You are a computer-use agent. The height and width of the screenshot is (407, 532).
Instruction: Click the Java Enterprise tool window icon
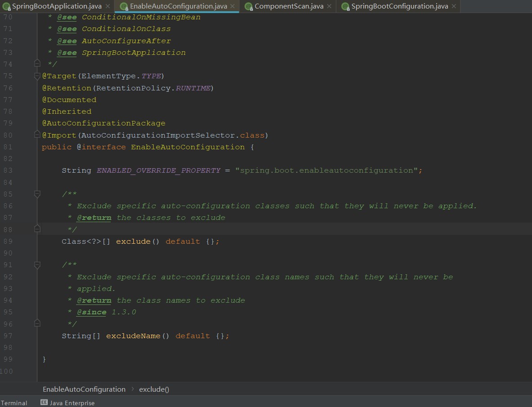(x=44, y=402)
